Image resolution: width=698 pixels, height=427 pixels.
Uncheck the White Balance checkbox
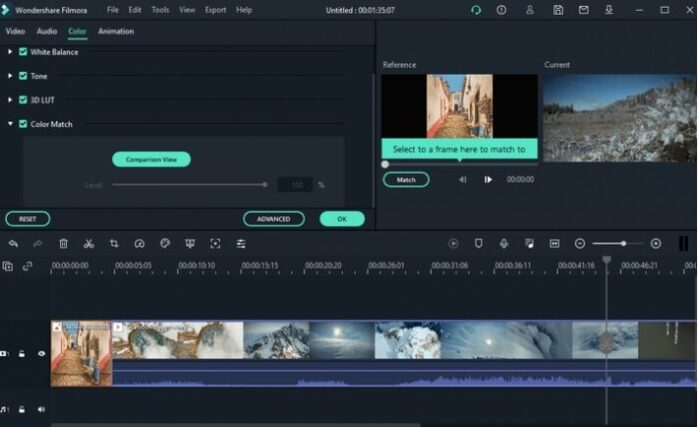(x=23, y=52)
